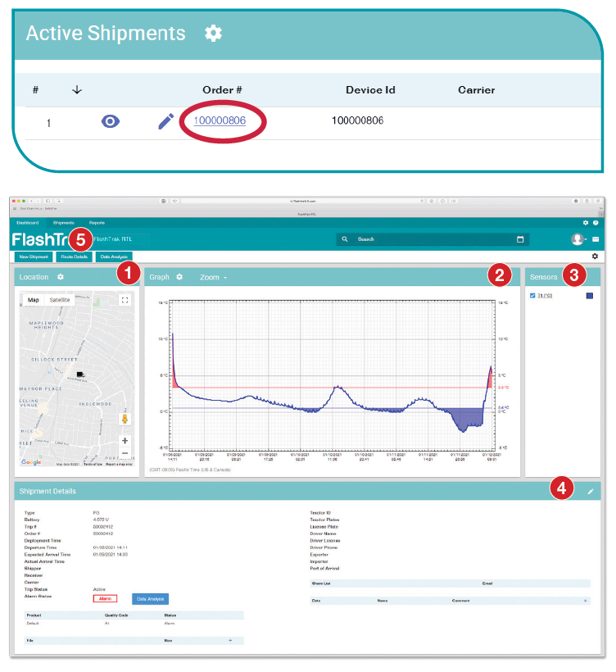Screen dimensions: 616x672
Task: Click inside the Search field
Action: (x=433, y=239)
